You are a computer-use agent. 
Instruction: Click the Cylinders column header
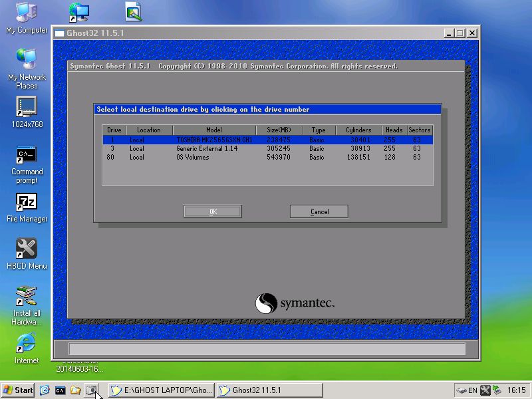[x=358, y=130]
